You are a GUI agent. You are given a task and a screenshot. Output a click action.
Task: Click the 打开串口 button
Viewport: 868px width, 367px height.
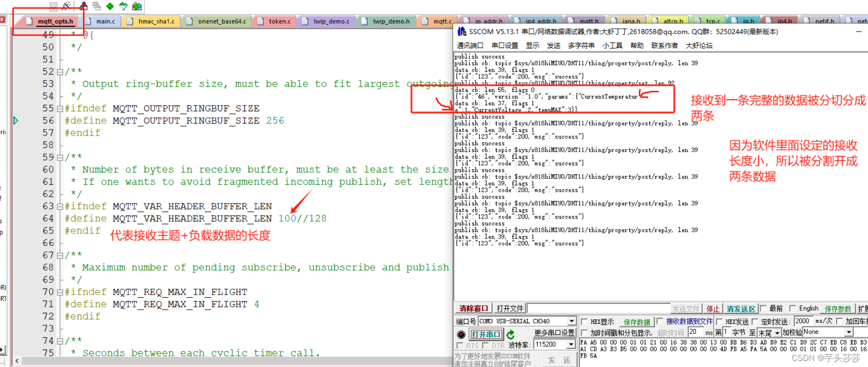pyautogui.click(x=485, y=334)
